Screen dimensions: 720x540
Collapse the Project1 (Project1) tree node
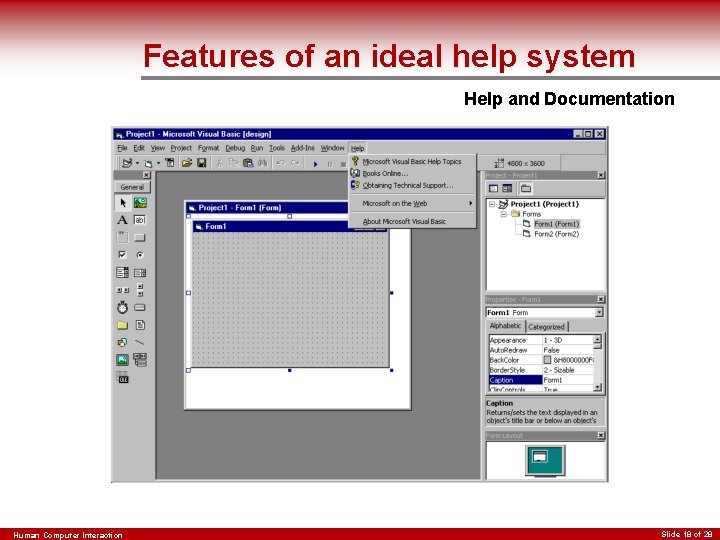click(491, 204)
